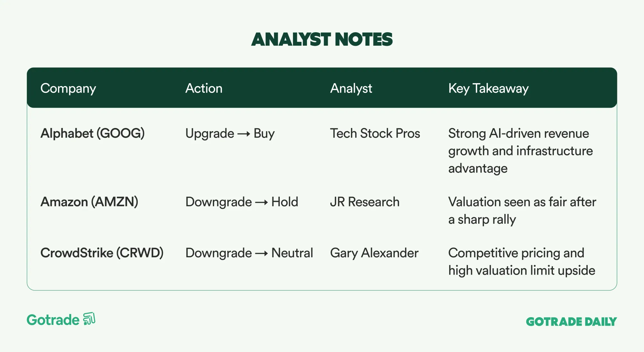Click the JR Research analyst name
644x352 pixels.
[x=365, y=202]
